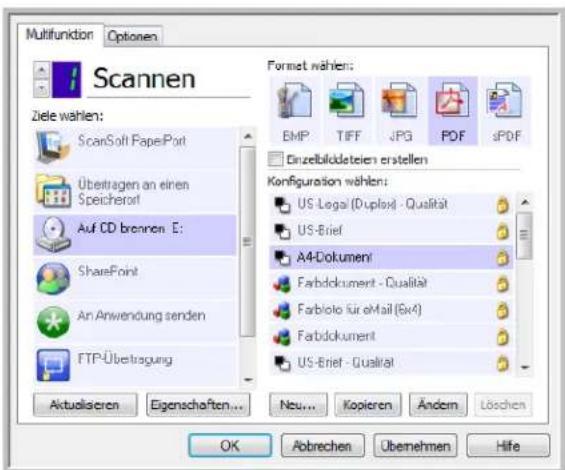Click configuration list scroll-down arrow
Screen dimensions: 565x470
[x=525, y=367]
